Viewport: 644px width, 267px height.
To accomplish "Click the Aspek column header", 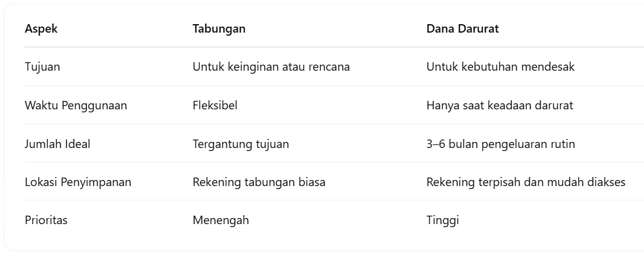I will (x=41, y=29).
